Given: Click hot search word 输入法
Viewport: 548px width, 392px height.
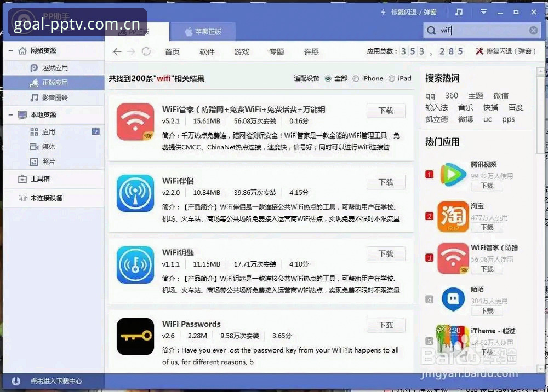Looking at the screenshot, I should [437, 107].
